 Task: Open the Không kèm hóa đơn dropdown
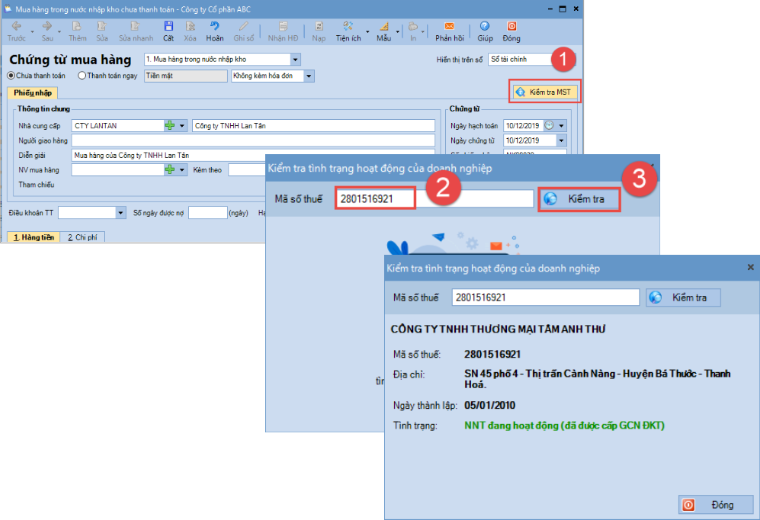309,75
